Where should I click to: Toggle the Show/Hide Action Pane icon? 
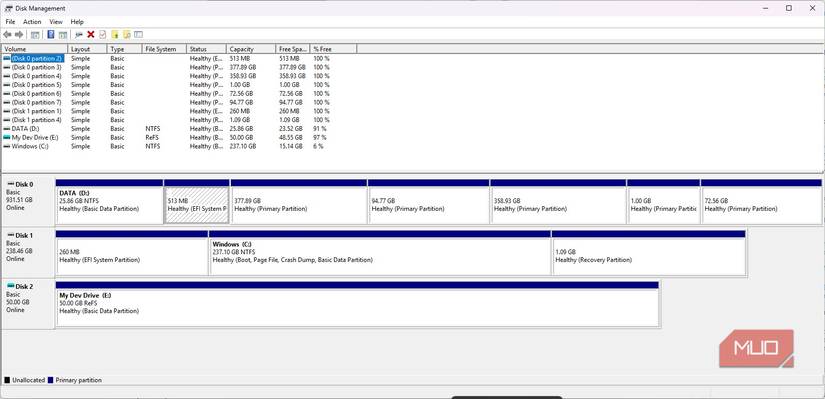[63, 35]
